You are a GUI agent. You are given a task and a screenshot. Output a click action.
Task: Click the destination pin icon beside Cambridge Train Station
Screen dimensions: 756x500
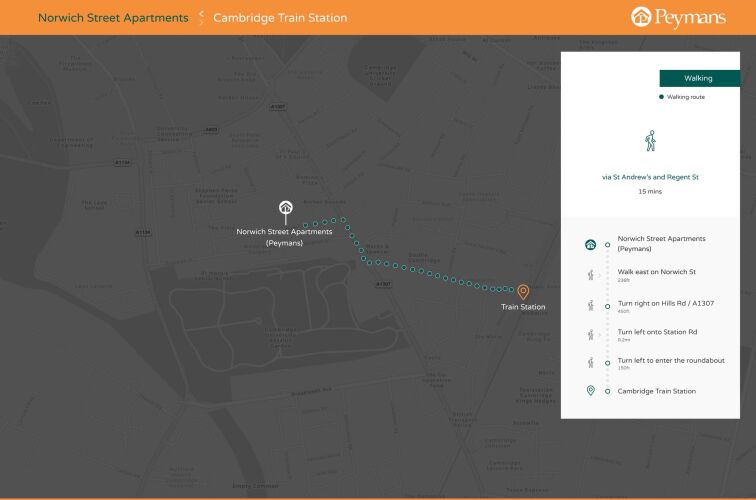point(590,391)
